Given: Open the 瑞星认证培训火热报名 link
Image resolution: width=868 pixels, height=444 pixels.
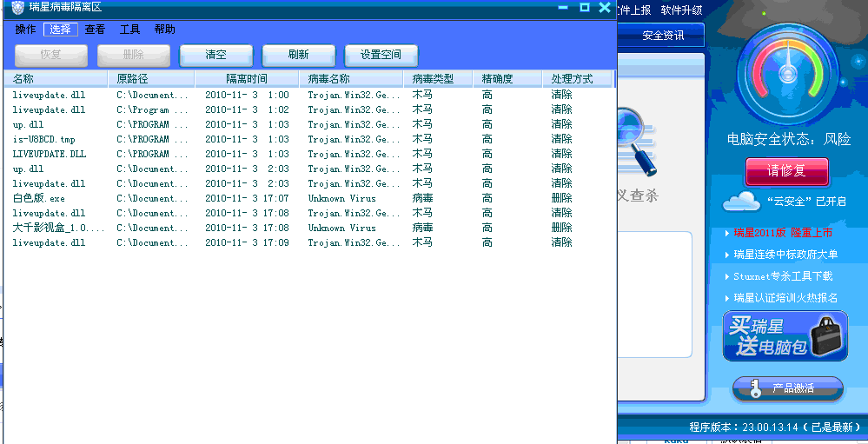Looking at the screenshot, I should 785,298.
